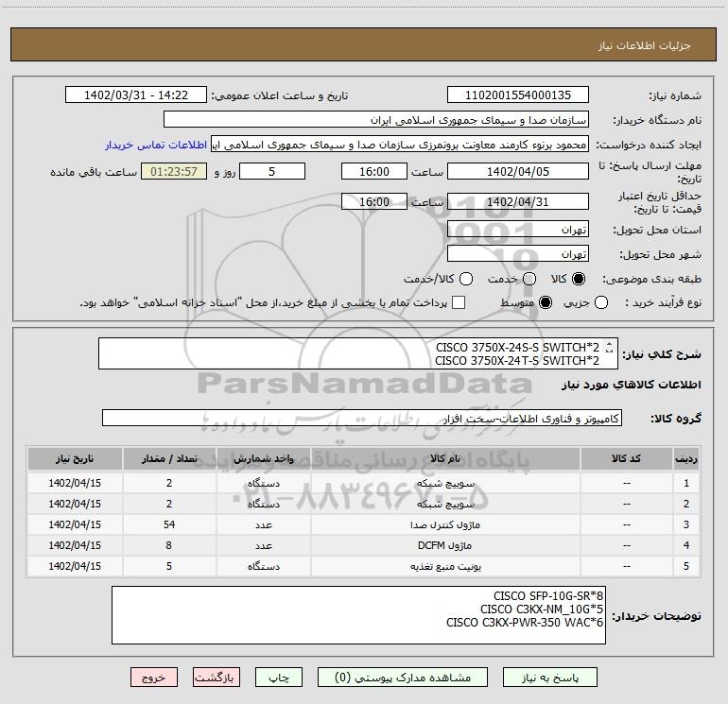728x704 pixels.
Task: Click سوییچ شبکه in row 2
Action: pyautogui.click(x=445, y=504)
